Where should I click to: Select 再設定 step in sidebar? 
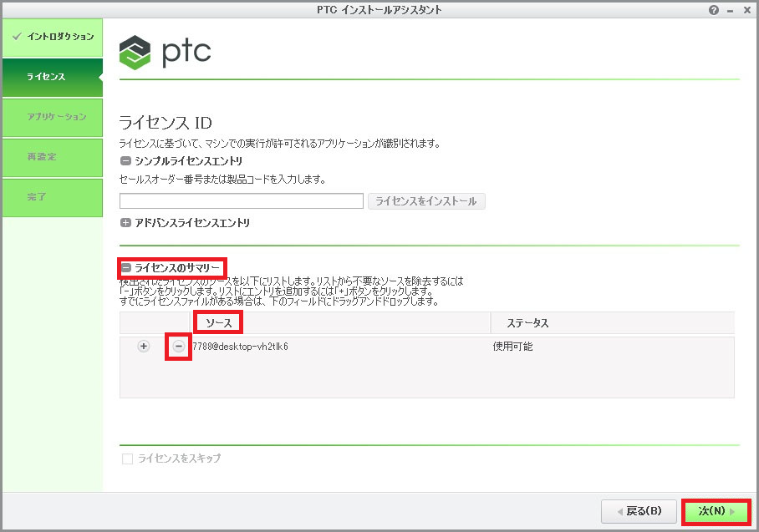tap(53, 158)
